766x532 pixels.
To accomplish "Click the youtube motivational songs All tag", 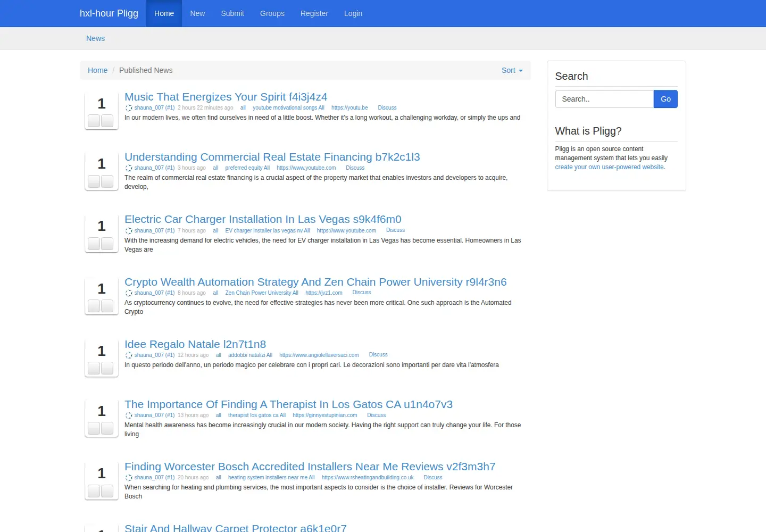I will click(x=288, y=108).
